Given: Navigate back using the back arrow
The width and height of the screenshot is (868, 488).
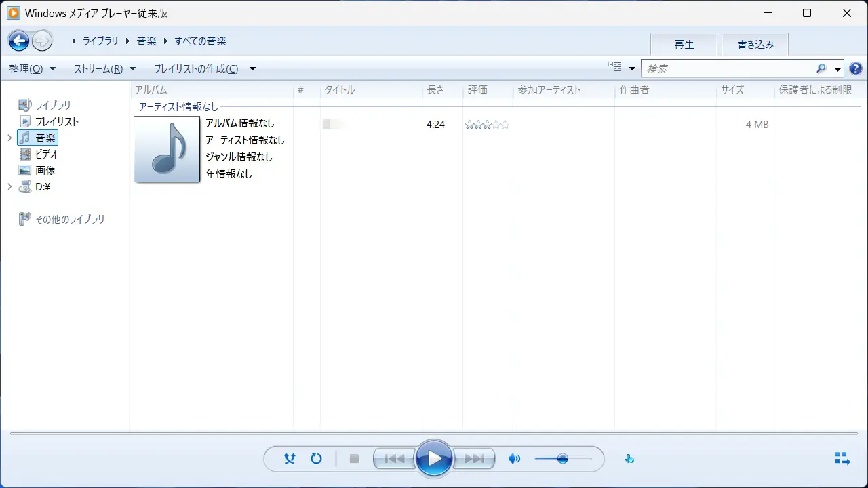Looking at the screenshot, I should click(x=18, y=41).
